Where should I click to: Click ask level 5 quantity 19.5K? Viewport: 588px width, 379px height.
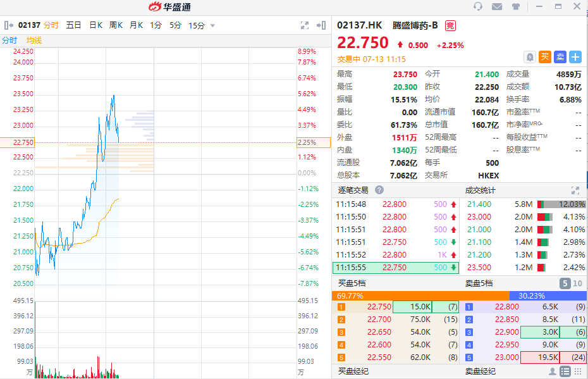540,357
